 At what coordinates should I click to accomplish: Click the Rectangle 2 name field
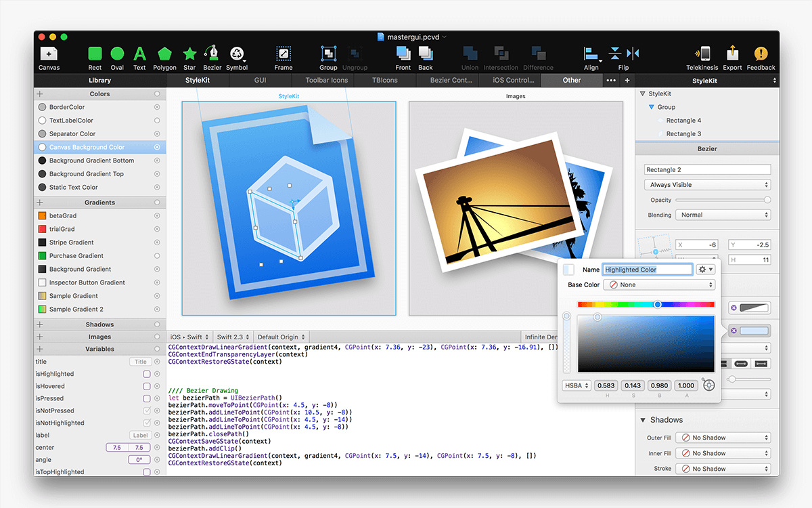[x=707, y=169]
